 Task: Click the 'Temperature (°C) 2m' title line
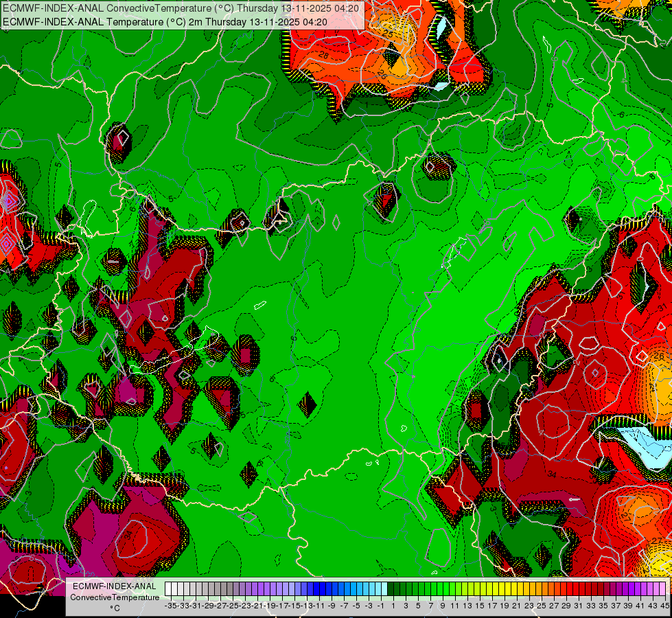tap(165, 22)
